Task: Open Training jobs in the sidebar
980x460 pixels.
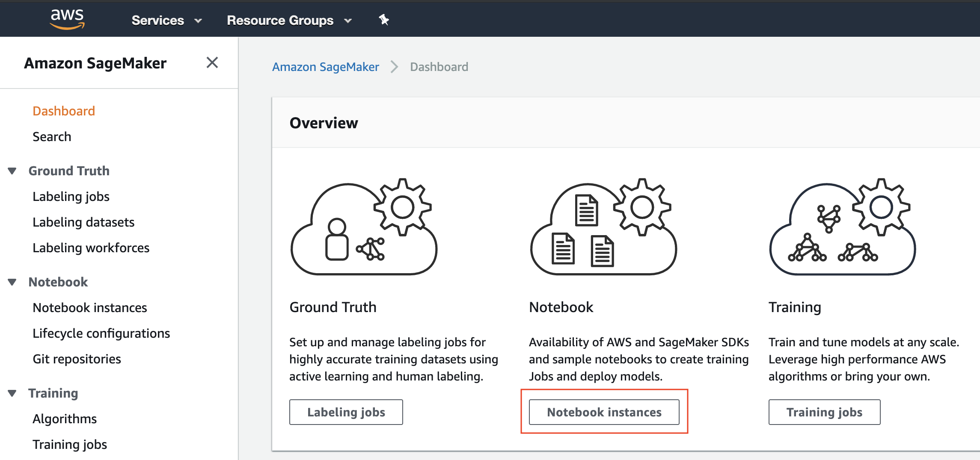Action: click(70, 445)
